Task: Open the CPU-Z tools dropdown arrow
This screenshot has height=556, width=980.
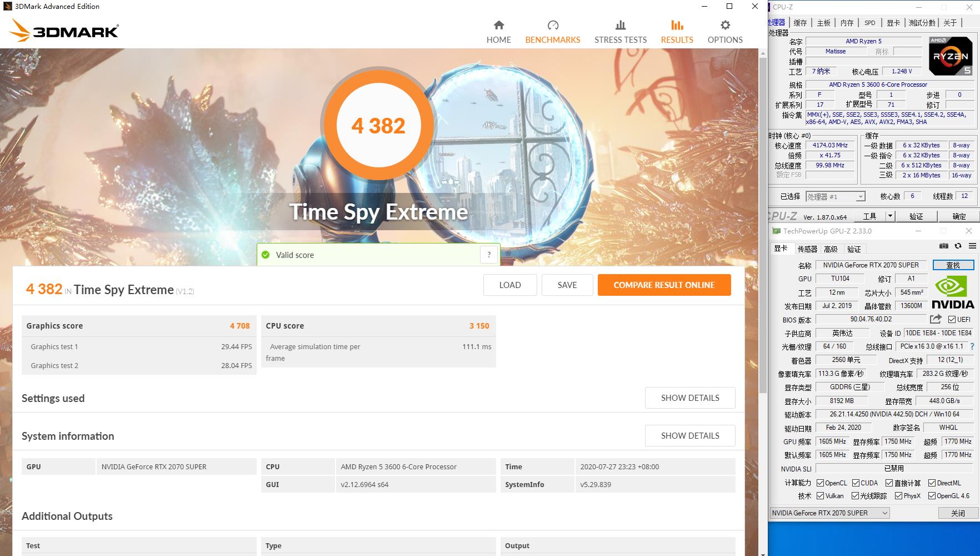Action: click(890, 216)
